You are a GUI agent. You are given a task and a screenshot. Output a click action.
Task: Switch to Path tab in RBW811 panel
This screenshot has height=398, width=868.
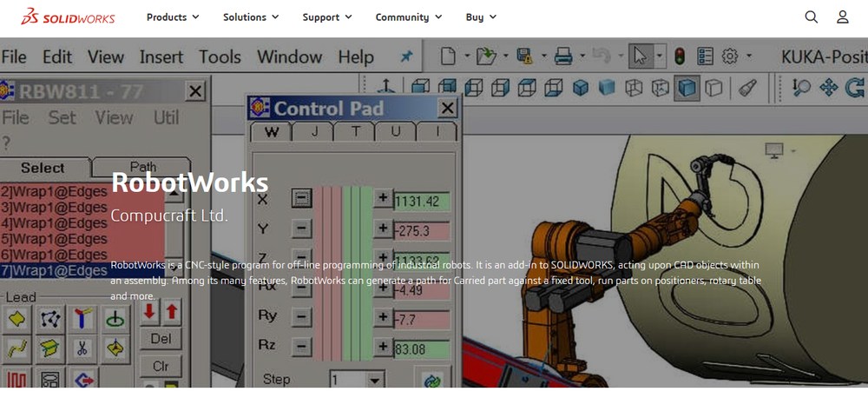[143, 166]
